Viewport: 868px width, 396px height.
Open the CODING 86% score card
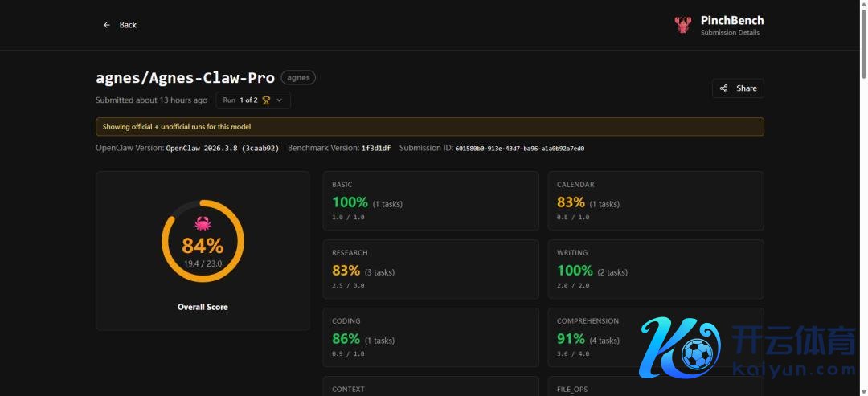click(430, 338)
